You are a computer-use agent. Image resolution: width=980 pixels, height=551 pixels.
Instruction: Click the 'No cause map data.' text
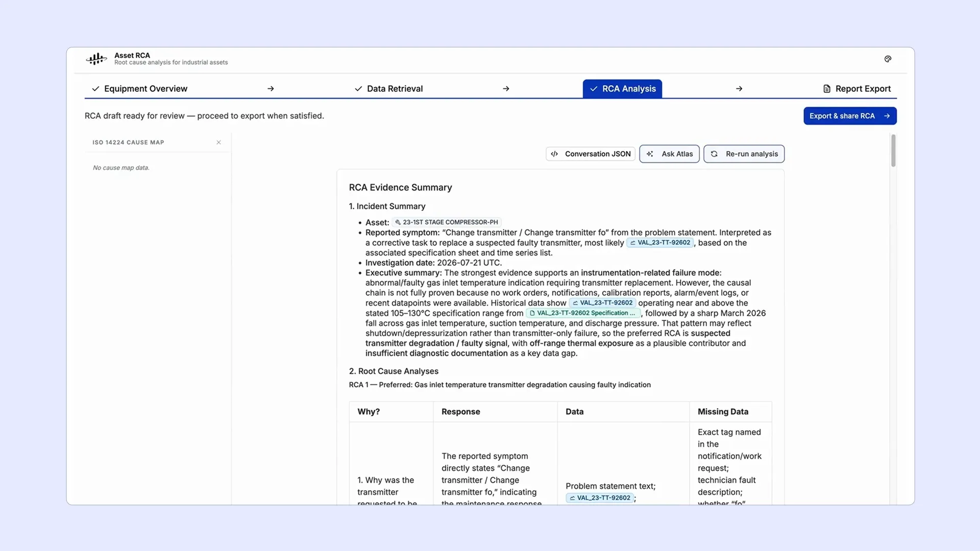(121, 168)
